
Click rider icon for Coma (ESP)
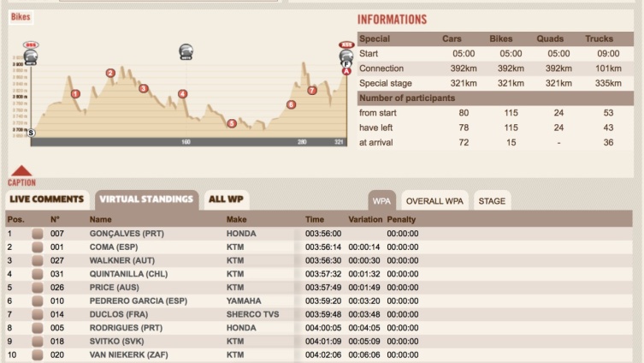click(x=38, y=247)
